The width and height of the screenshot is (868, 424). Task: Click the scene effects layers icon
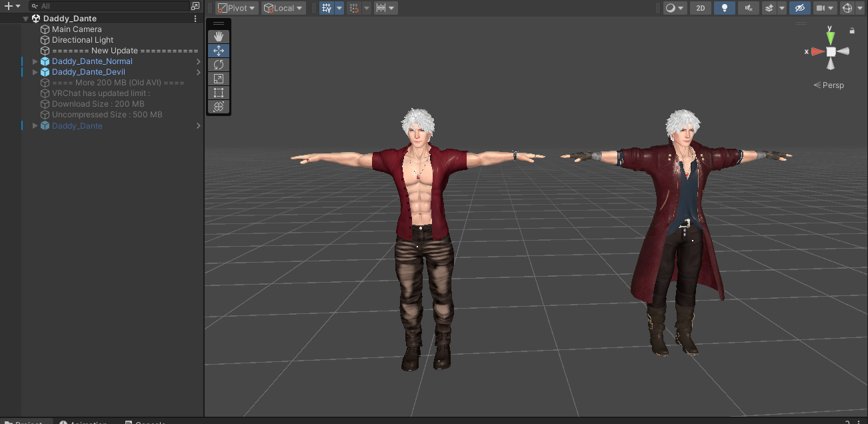tap(769, 8)
